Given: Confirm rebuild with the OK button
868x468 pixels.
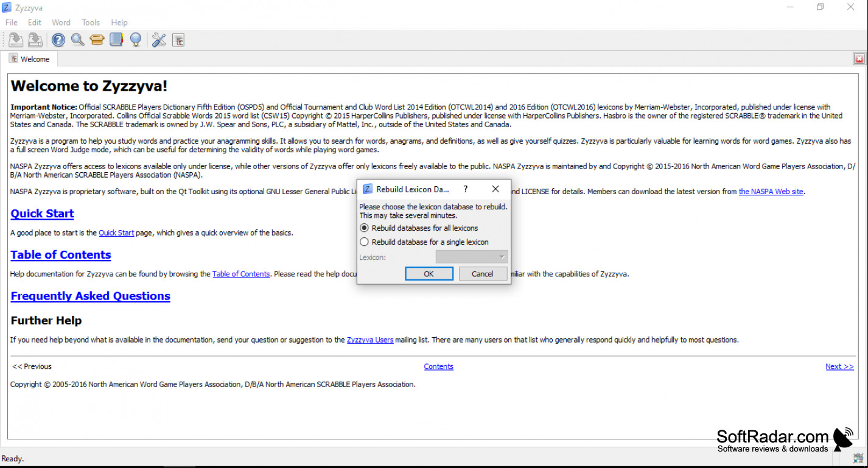Looking at the screenshot, I should point(429,274).
